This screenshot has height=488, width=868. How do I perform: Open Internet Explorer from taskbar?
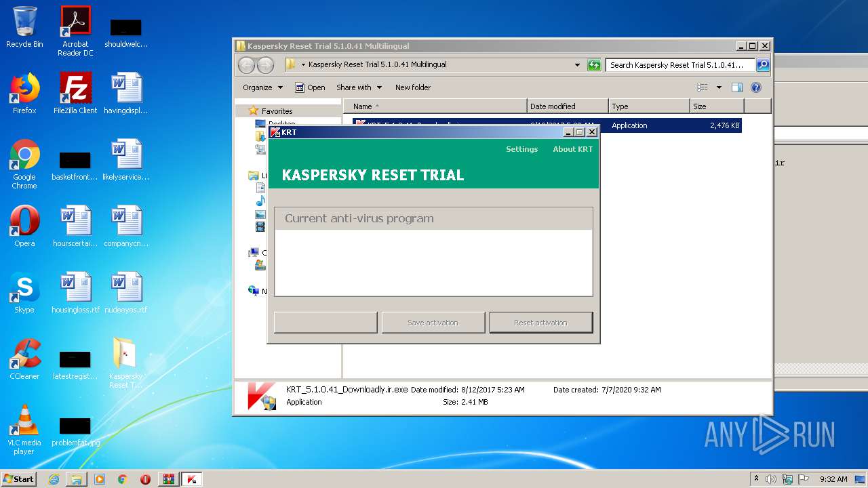point(54,479)
